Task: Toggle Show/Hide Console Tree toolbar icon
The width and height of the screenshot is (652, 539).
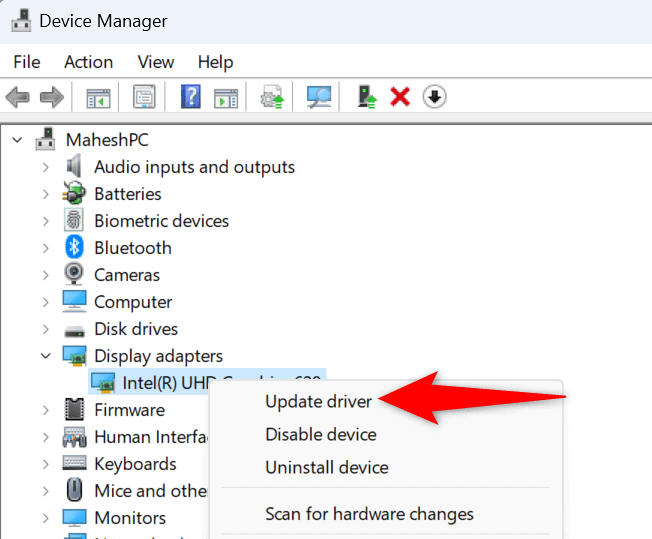Action: coord(98,98)
